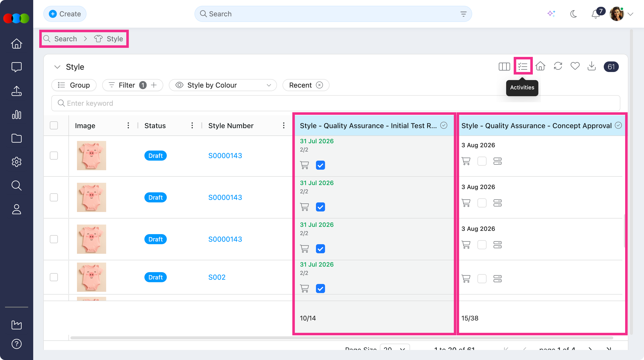Click the heart favourite icon
Viewport: 644px width, 360px height.
575,66
